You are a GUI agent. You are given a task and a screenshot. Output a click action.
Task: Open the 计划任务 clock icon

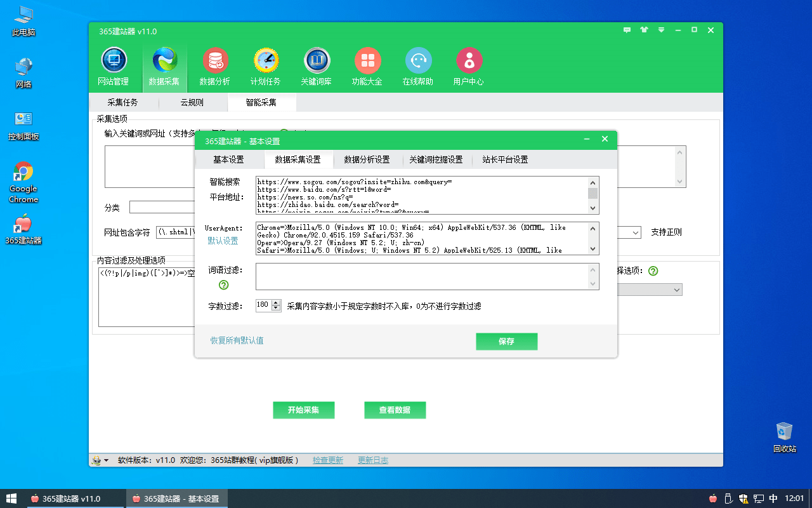coord(266,67)
